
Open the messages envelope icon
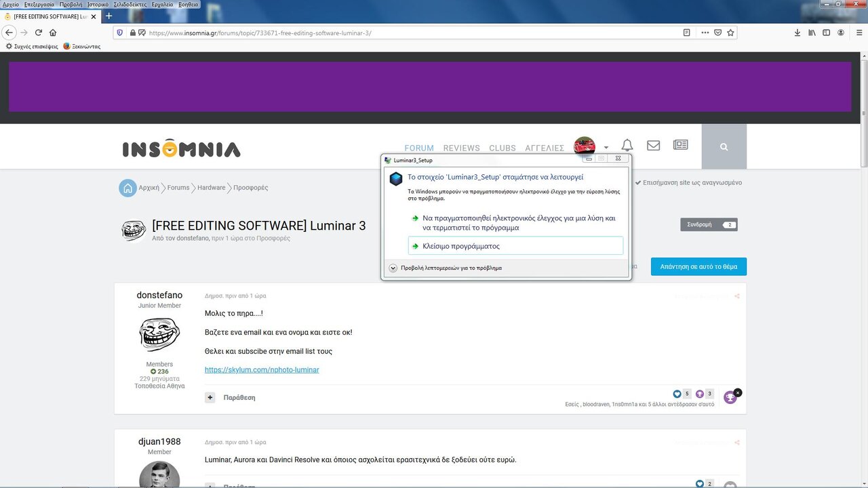[653, 146]
